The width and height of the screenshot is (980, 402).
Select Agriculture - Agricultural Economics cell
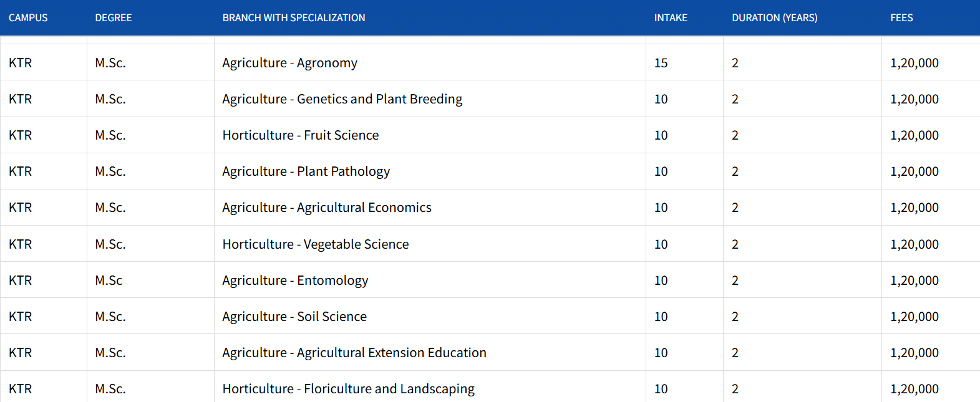tap(327, 208)
